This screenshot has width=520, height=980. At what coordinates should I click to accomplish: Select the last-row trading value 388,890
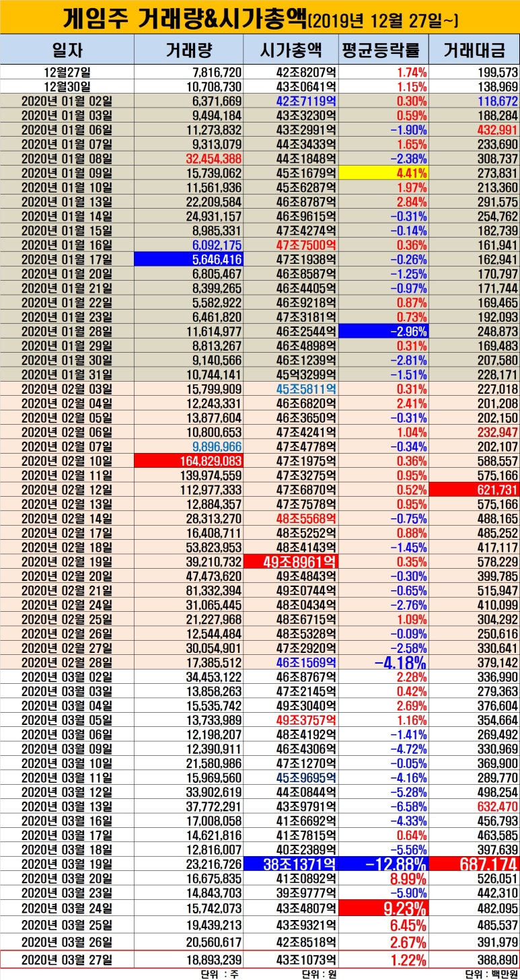[x=496, y=960]
